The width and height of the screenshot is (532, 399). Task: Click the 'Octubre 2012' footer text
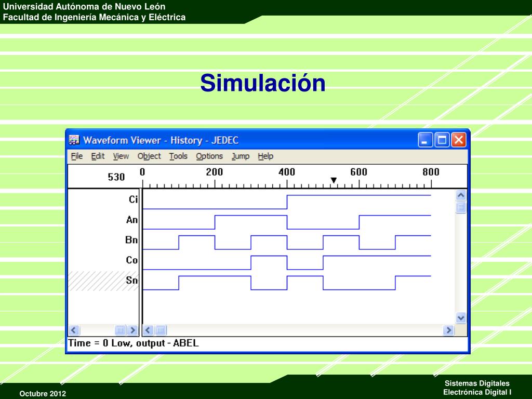(43, 394)
